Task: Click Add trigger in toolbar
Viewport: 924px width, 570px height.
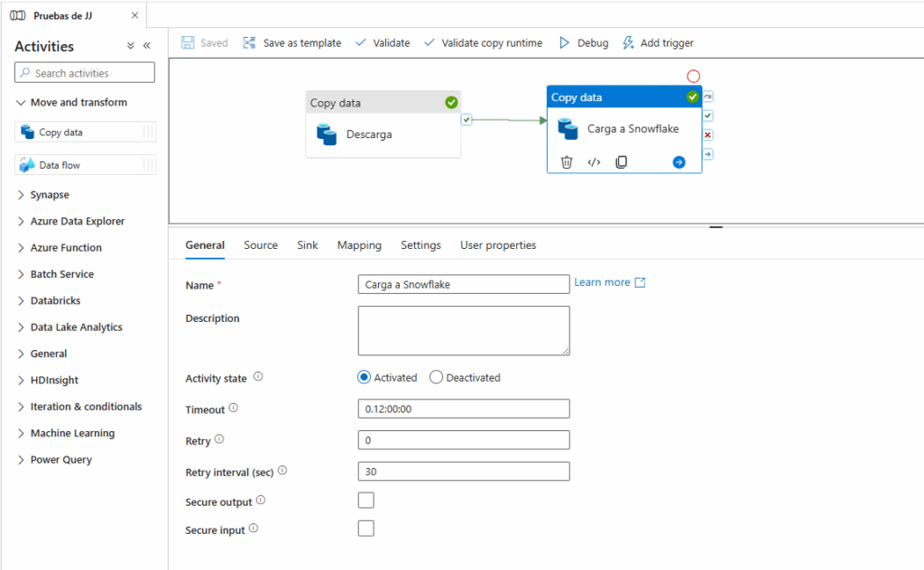Action: tap(658, 43)
